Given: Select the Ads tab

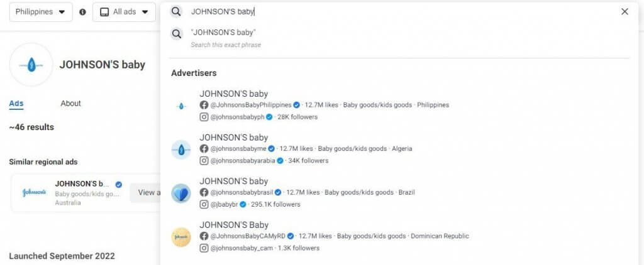Looking at the screenshot, I should click(16, 104).
